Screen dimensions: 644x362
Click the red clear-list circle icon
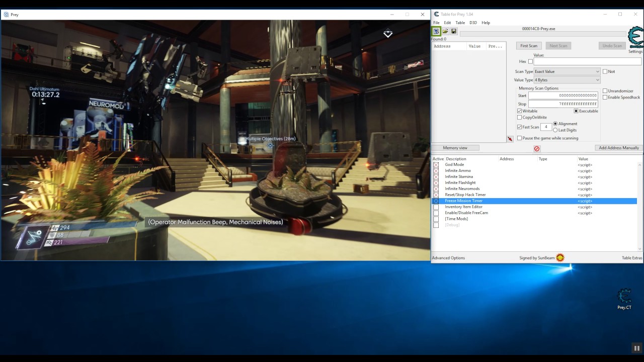537,149
